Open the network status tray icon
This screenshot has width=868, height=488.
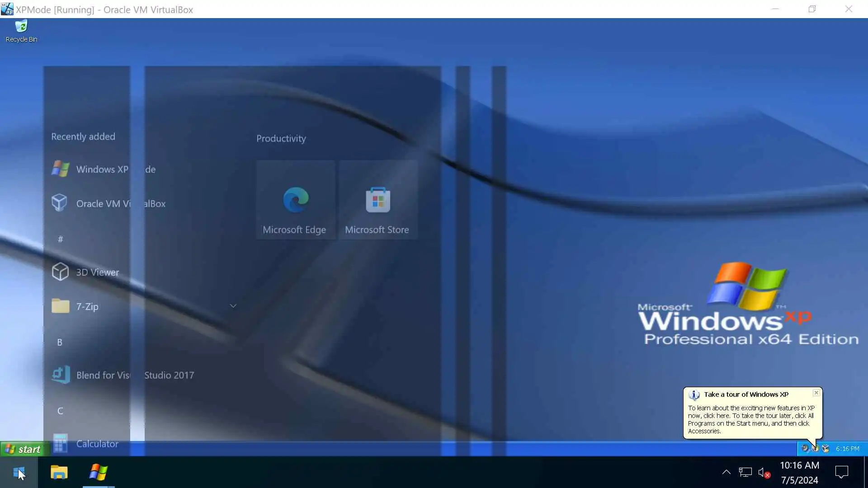745,473
